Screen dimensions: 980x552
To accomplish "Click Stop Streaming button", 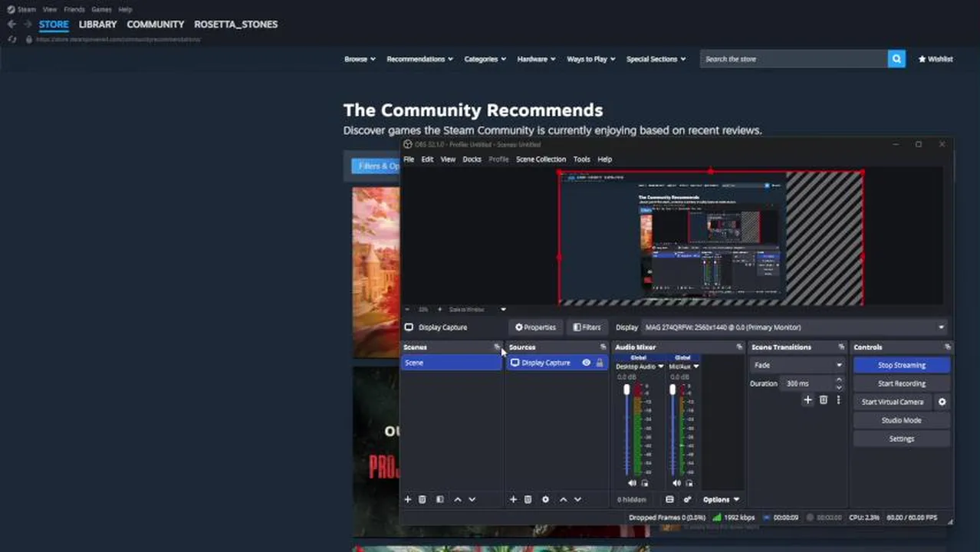I will click(901, 365).
